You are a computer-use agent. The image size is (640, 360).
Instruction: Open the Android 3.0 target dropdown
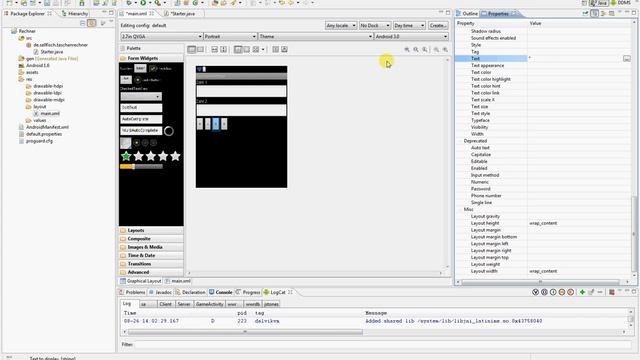411,37
